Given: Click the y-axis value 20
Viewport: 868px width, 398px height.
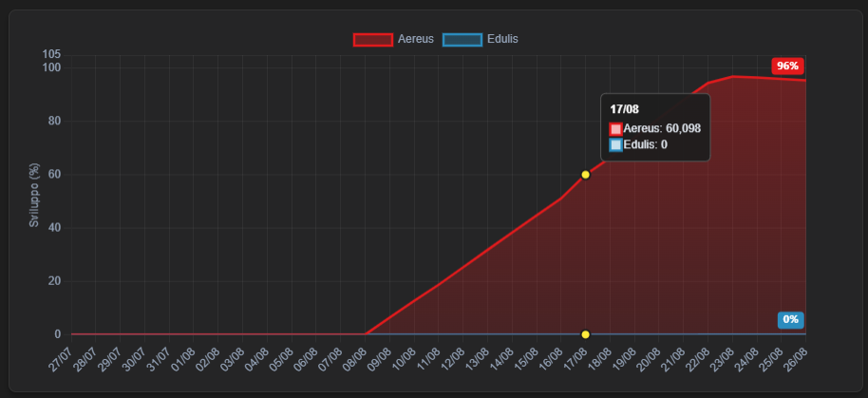Looking at the screenshot, I should 54,281.
